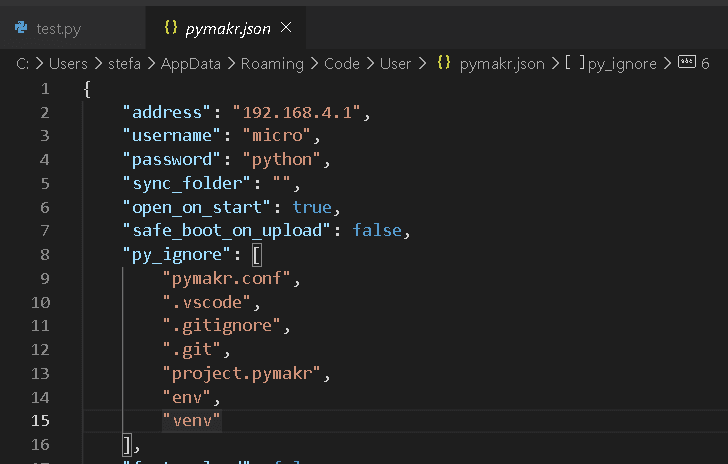Screen dimensions: 728x464
Task: Click the array brackets icon before py_ignore breadcrumb
Action: (575, 62)
